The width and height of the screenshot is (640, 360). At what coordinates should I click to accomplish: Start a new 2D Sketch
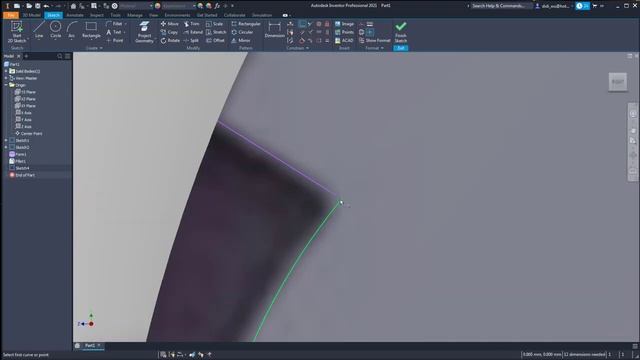pos(17,32)
